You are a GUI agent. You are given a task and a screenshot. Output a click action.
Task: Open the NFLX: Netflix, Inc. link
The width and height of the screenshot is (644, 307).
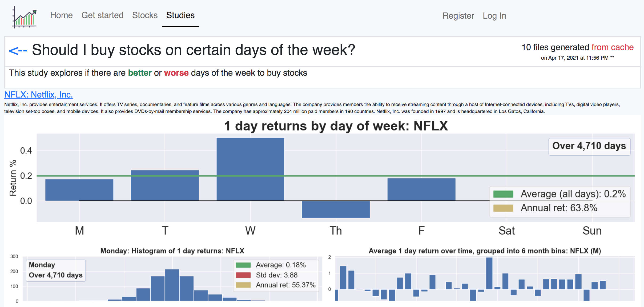point(39,94)
